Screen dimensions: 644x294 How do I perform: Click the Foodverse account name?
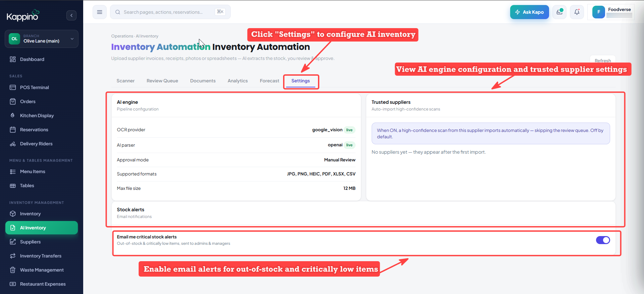619,9
